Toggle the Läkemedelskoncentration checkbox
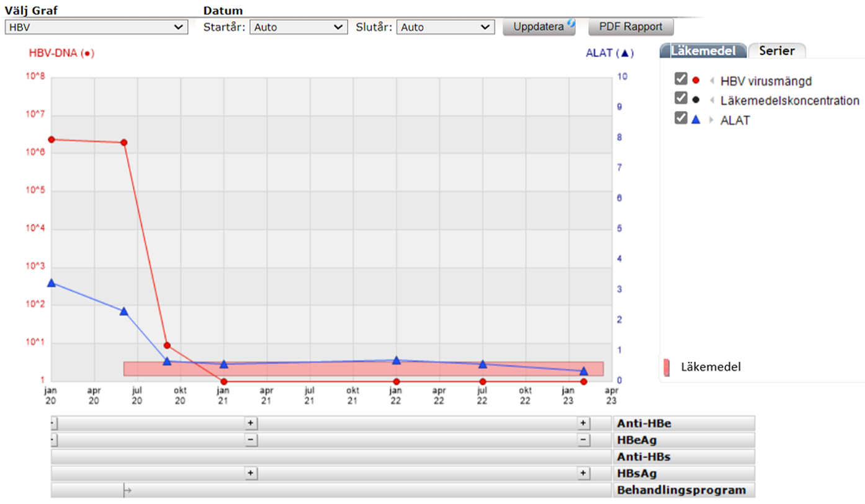This screenshot has height=504, width=865. 680,99
